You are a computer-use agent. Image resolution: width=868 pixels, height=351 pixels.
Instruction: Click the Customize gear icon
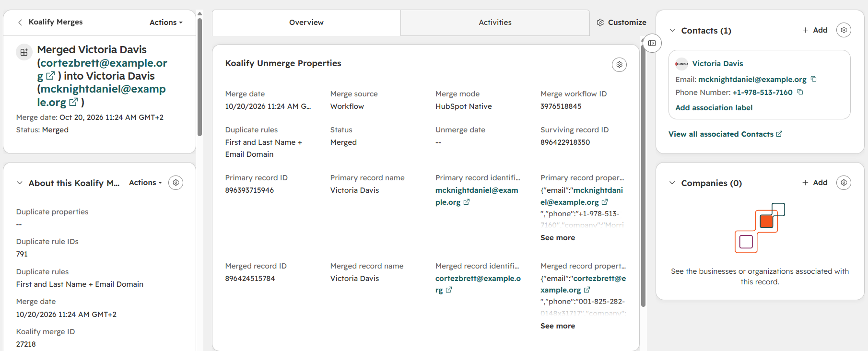tap(600, 23)
